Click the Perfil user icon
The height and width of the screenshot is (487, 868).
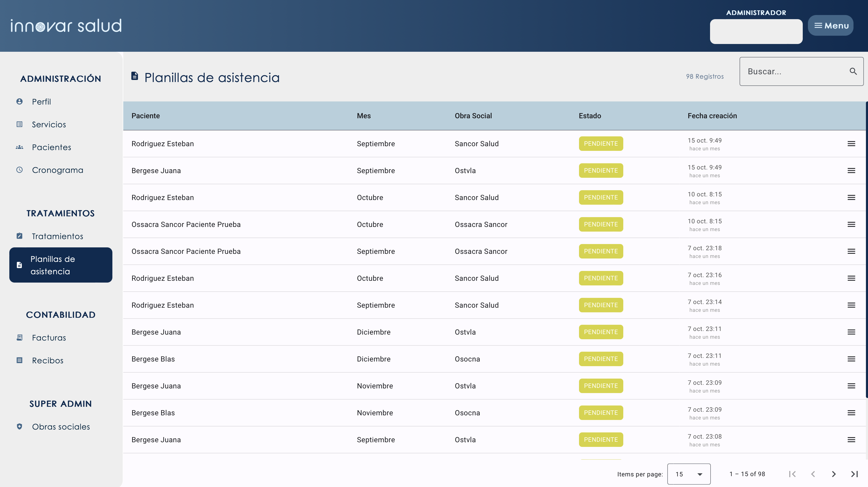[x=19, y=101]
